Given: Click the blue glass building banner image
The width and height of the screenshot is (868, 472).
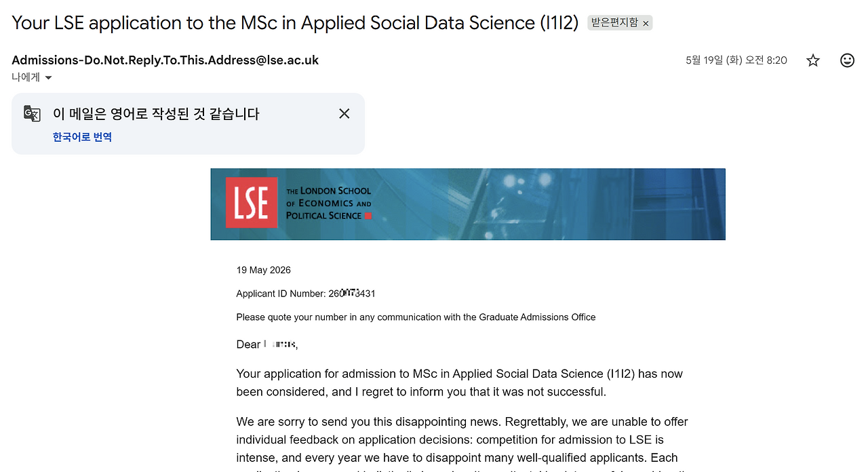Looking at the screenshot, I should point(468,204).
